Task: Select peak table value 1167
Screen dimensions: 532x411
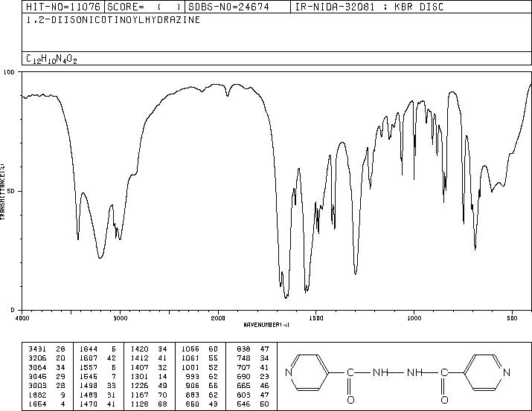Action: pyautogui.click(x=140, y=395)
